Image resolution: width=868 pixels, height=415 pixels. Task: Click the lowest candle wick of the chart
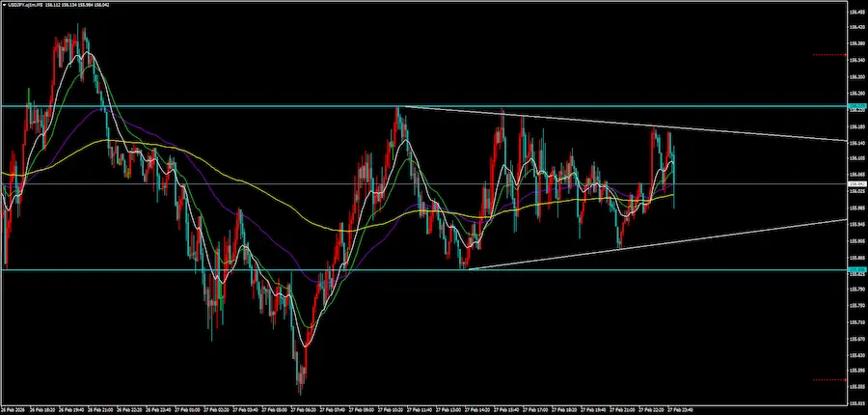coord(301,390)
